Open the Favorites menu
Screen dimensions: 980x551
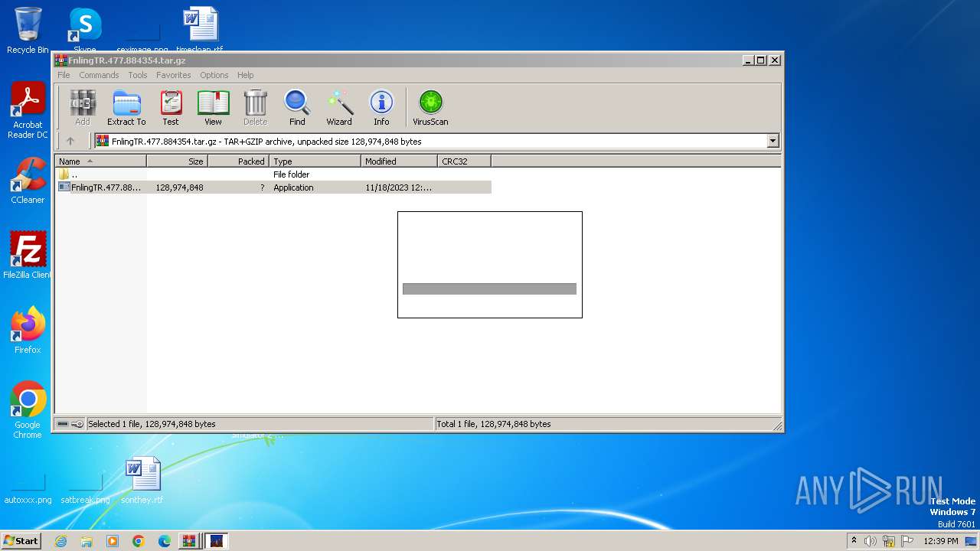pyautogui.click(x=174, y=75)
